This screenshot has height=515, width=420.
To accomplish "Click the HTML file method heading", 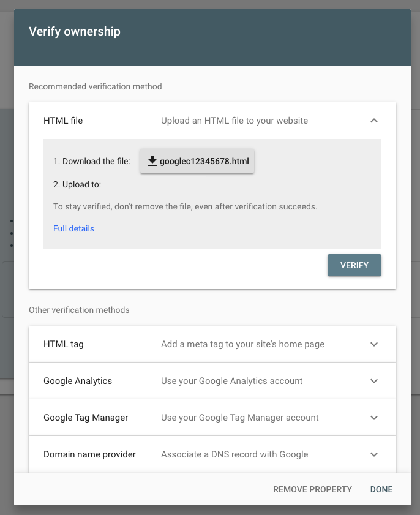I will (63, 121).
